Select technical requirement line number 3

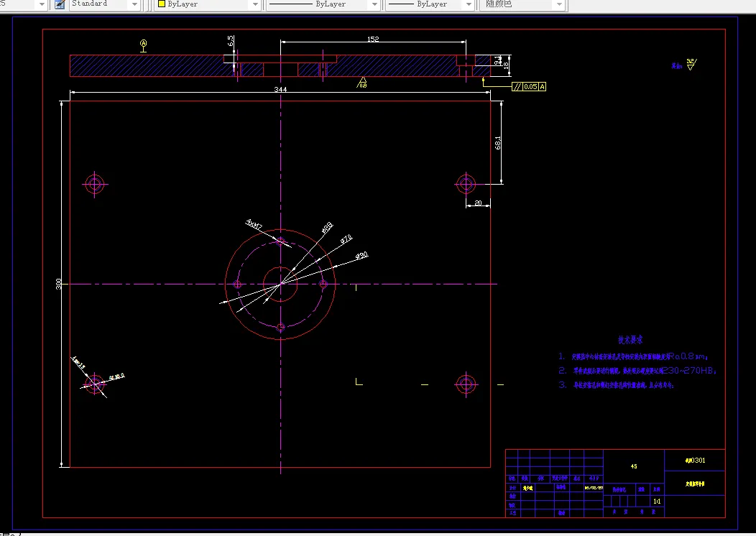pyautogui.click(x=616, y=384)
